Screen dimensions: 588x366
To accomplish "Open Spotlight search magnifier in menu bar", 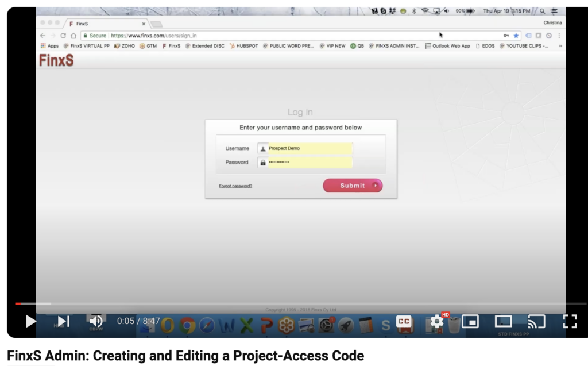I will pyautogui.click(x=542, y=11).
